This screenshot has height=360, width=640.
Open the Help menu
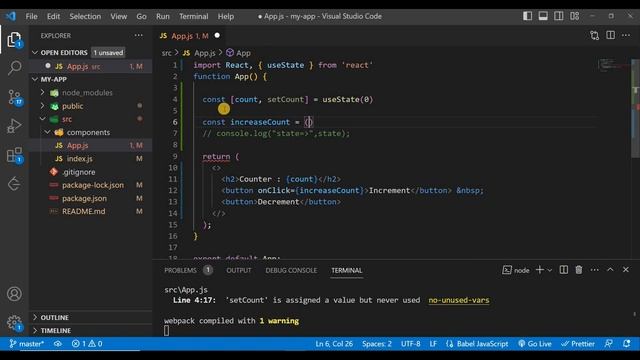(x=226, y=16)
